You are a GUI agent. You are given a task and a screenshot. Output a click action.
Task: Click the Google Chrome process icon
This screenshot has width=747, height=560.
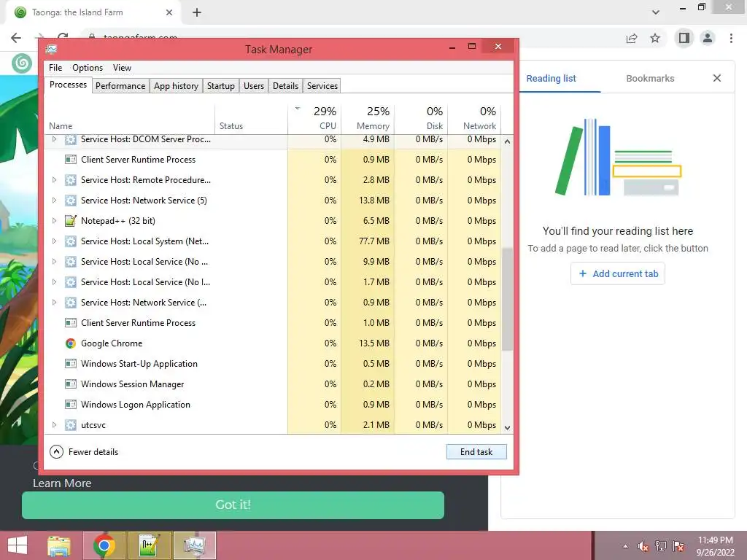[71, 343]
